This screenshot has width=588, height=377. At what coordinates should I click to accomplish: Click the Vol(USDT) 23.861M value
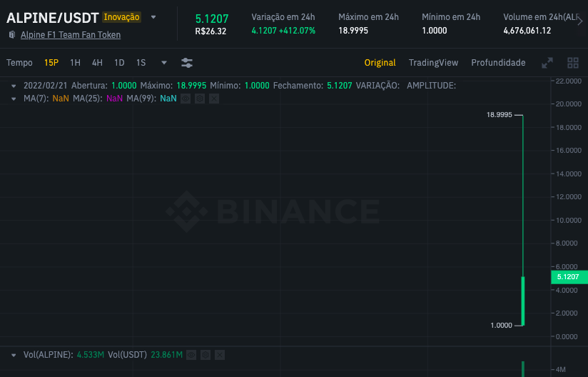[166, 355]
